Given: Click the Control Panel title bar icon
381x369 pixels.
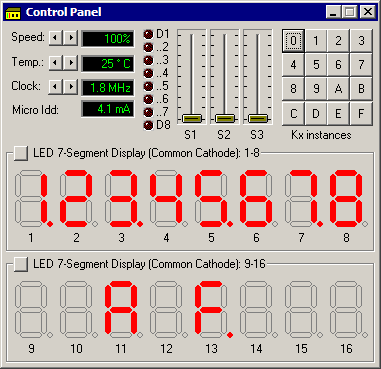Looking at the screenshot, I should point(14,12).
